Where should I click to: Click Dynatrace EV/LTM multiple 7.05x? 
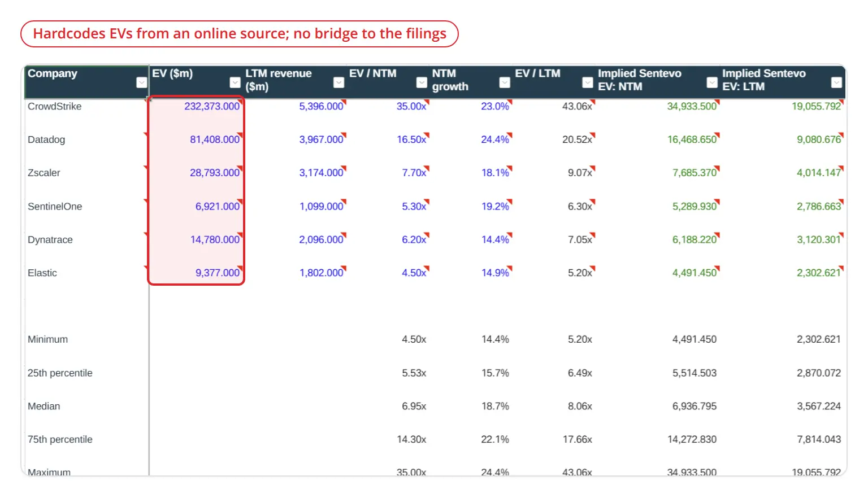(580, 240)
